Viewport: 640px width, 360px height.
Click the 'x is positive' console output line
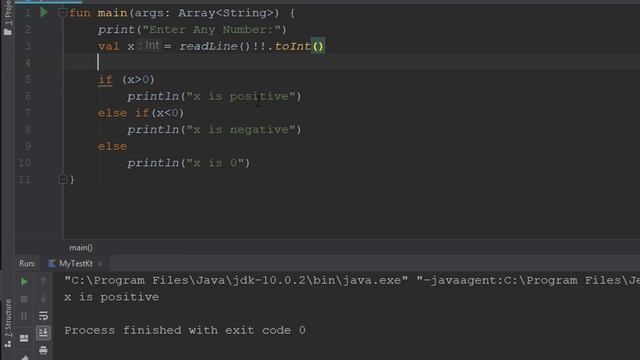(x=111, y=297)
